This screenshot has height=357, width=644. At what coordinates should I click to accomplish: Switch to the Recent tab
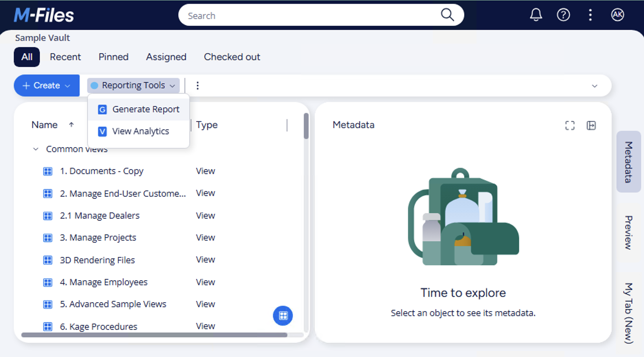click(x=65, y=57)
